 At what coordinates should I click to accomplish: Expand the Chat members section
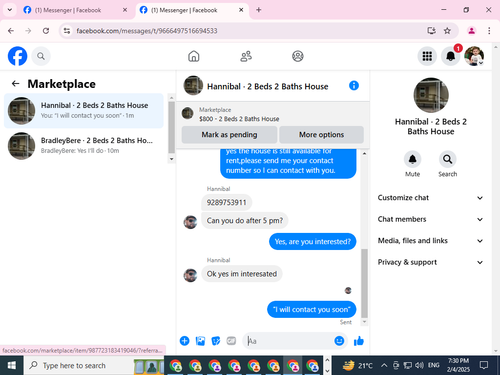[430, 219]
